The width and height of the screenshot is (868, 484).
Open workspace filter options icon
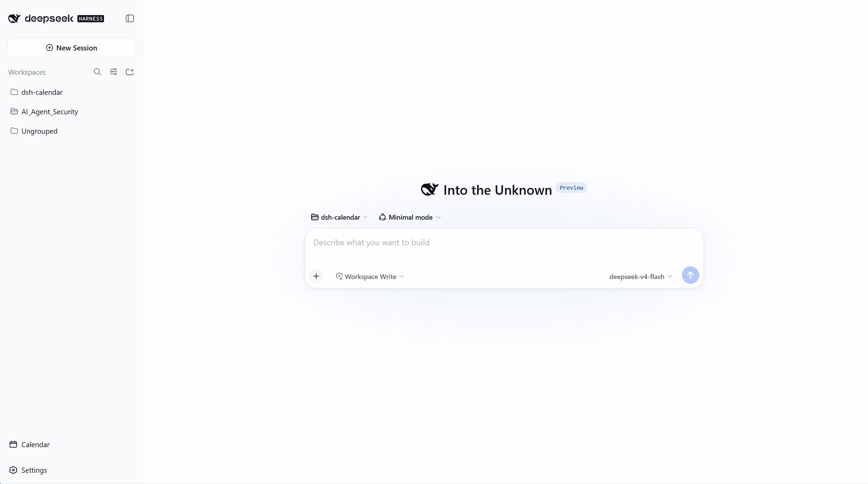point(114,72)
